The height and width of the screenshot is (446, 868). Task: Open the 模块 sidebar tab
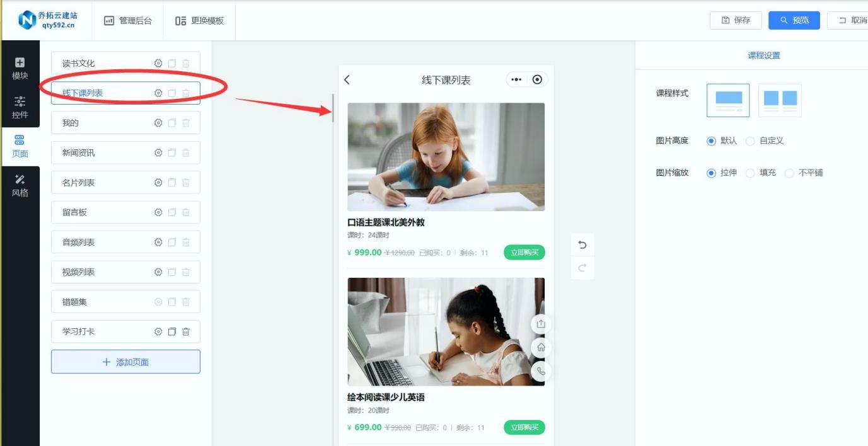(x=20, y=69)
